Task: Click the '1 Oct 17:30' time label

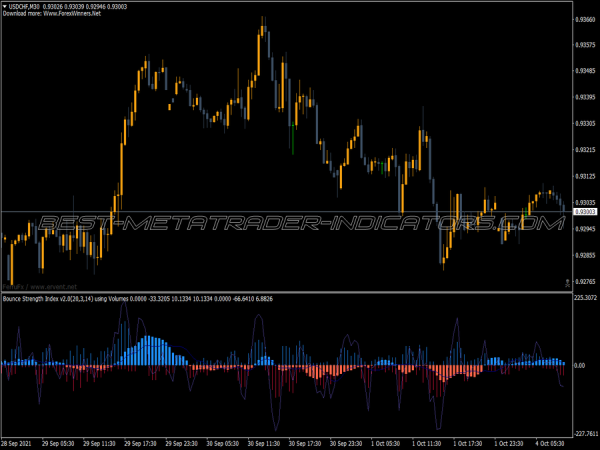Action: (x=468, y=444)
